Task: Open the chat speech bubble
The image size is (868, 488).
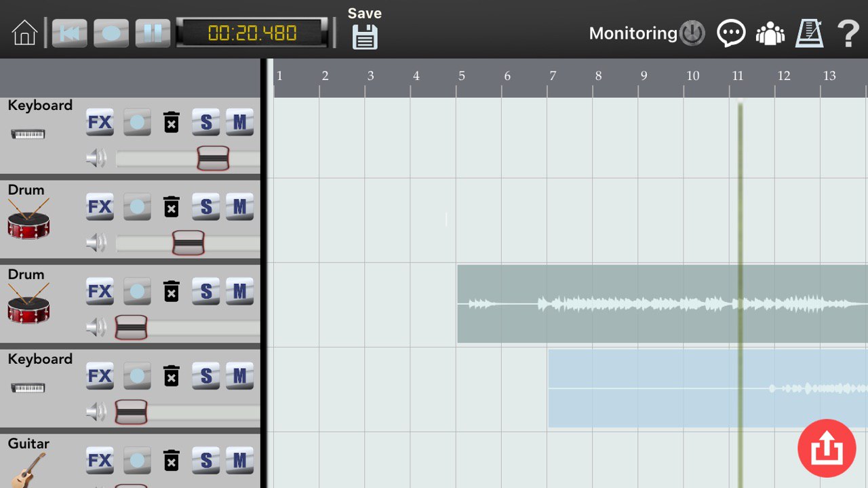Action: click(x=731, y=33)
